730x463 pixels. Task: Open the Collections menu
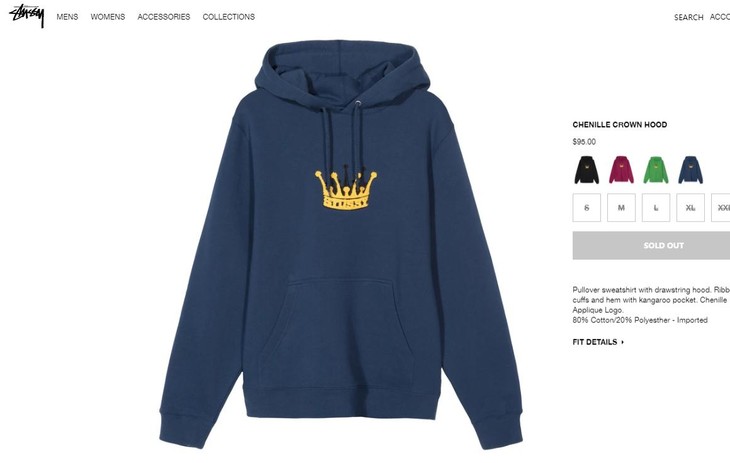tap(229, 17)
